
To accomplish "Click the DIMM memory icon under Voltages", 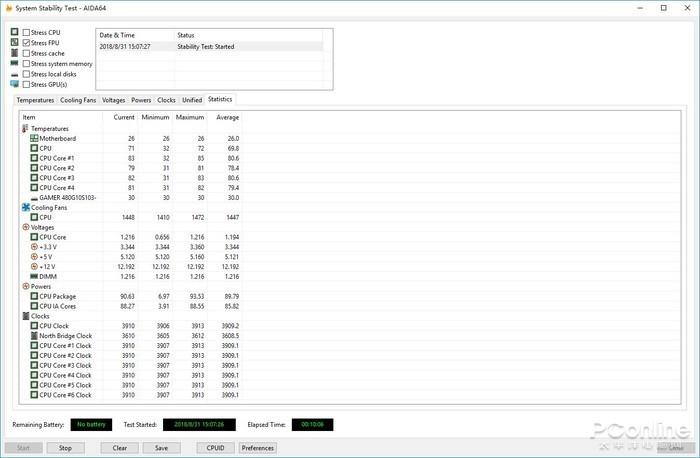I will click(x=33, y=276).
